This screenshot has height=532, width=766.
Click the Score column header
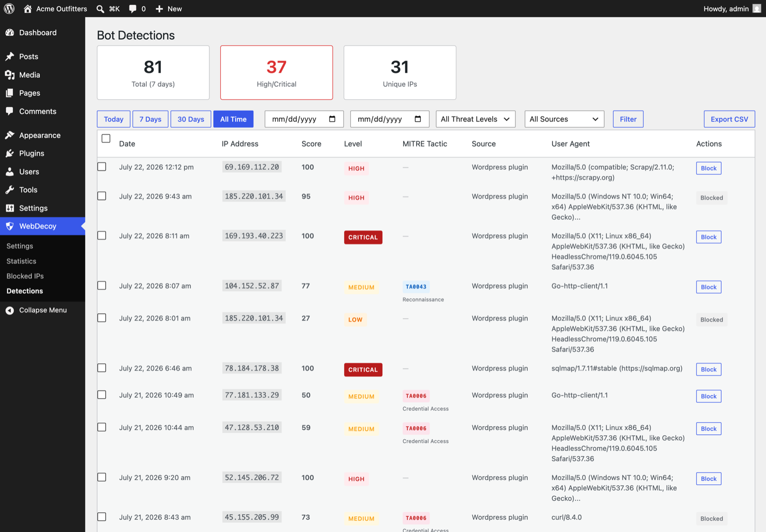coord(311,144)
